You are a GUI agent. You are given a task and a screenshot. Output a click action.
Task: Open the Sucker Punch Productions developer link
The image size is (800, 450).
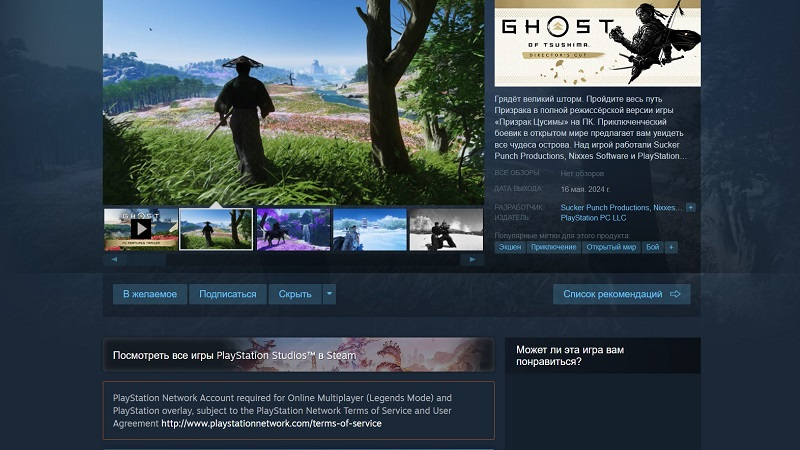[x=605, y=208]
